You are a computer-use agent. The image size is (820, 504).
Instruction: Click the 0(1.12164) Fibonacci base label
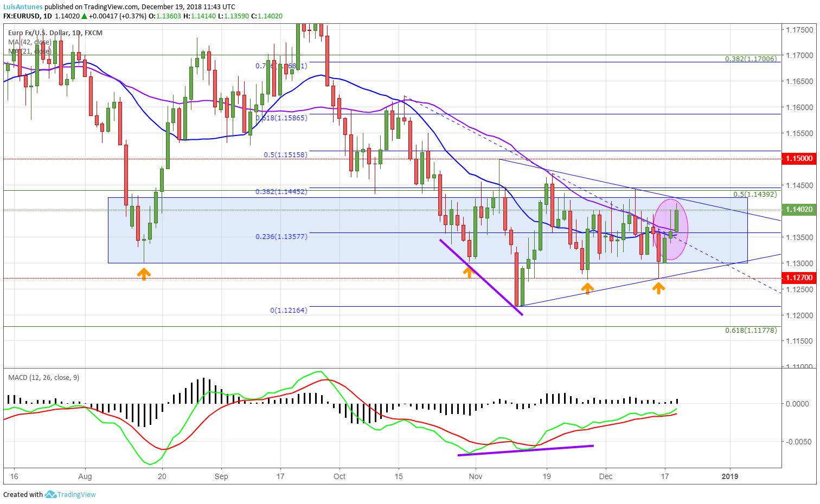[x=289, y=310]
